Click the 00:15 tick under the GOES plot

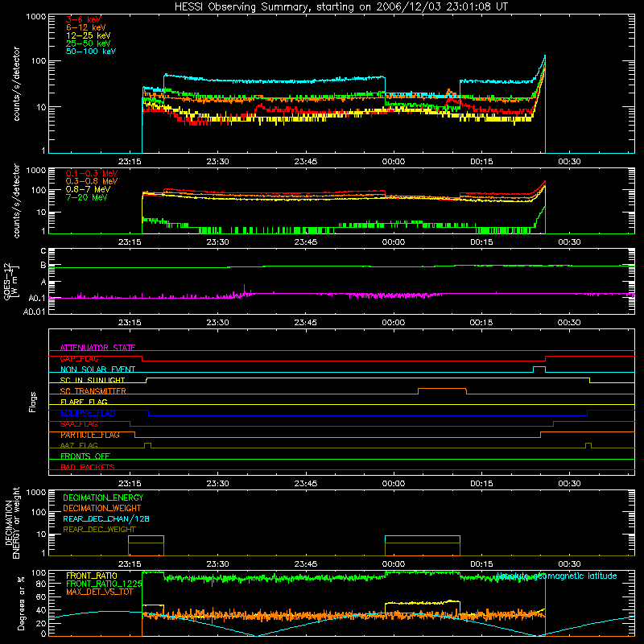pyautogui.click(x=481, y=323)
